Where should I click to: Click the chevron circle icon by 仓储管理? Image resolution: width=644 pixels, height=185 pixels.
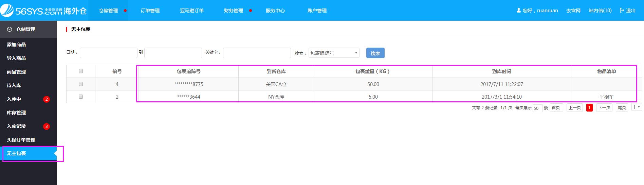coord(10,29)
